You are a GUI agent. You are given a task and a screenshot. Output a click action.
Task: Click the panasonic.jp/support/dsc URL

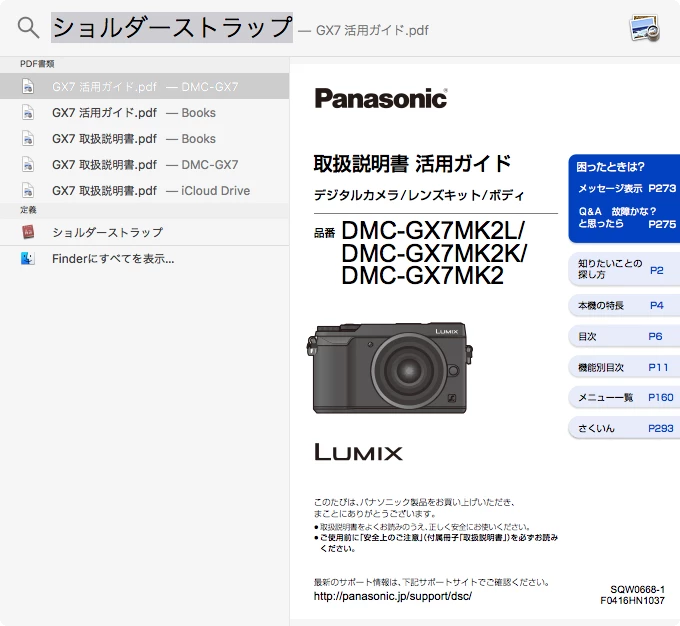(x=393, y=596)
